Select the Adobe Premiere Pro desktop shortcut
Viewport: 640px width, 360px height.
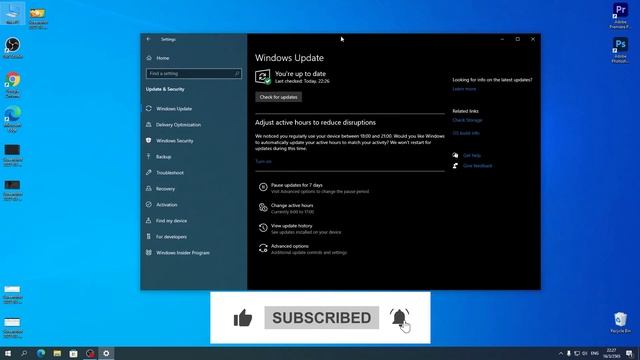(620, 16)
